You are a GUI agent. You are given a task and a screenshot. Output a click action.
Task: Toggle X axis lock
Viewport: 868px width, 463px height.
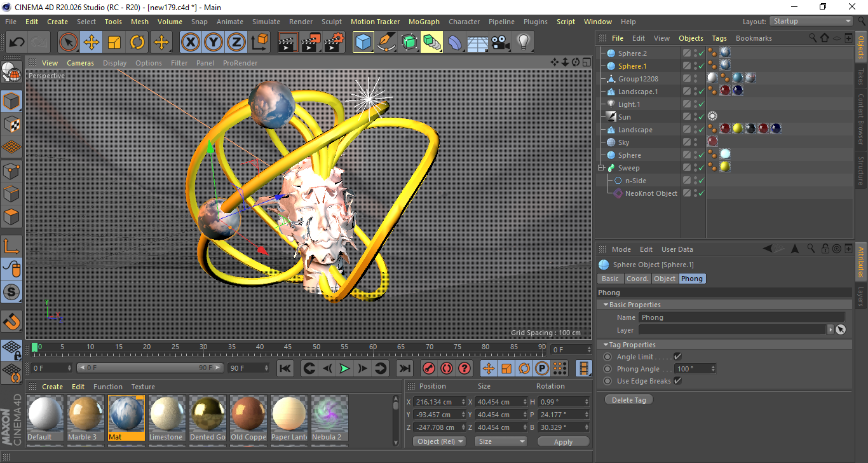point(190,43)
